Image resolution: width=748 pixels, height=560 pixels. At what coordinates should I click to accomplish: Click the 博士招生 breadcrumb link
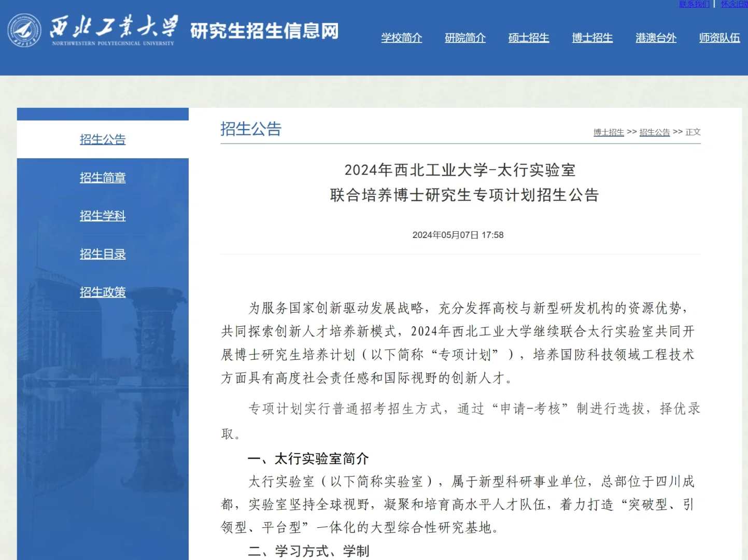click(x=609, y=132)
